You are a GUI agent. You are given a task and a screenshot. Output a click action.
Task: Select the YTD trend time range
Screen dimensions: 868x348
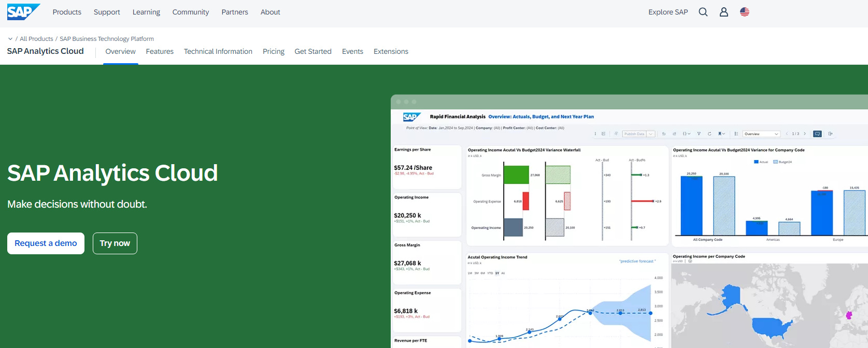pyautogui.click(x=490, y=273)
